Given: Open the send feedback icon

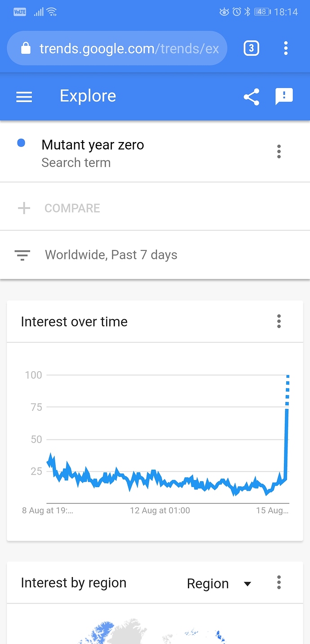Looking at the screenshot, I should tap(284, 97).
